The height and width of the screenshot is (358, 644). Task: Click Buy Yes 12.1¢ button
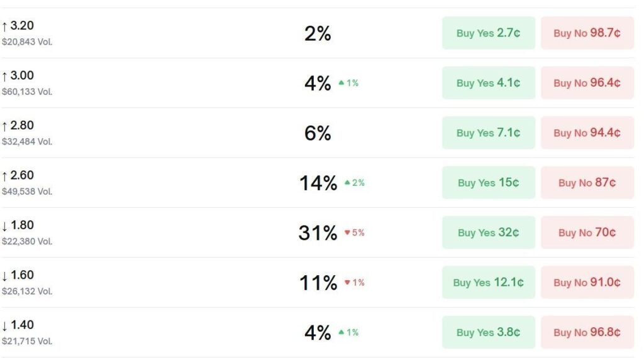488,283
